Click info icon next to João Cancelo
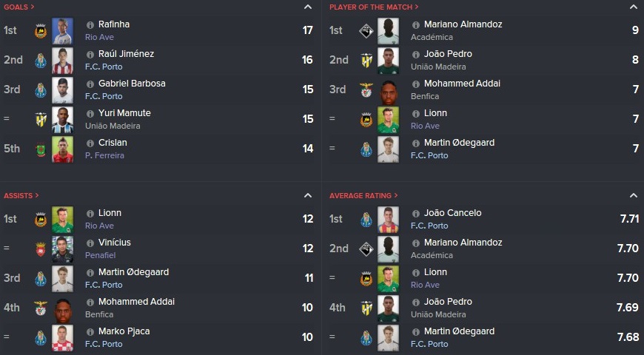This screenshot has width=644, height=355. tap(416, 214)
